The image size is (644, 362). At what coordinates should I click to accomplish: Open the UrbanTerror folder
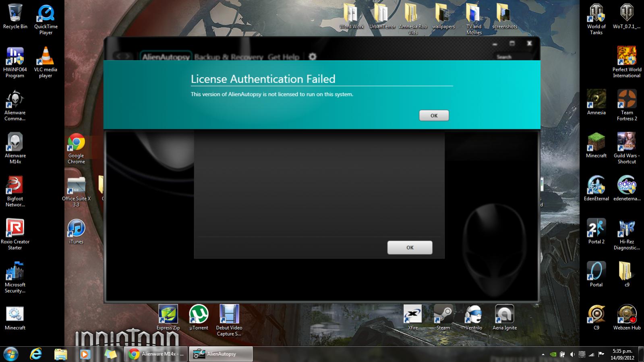point(382,17)
